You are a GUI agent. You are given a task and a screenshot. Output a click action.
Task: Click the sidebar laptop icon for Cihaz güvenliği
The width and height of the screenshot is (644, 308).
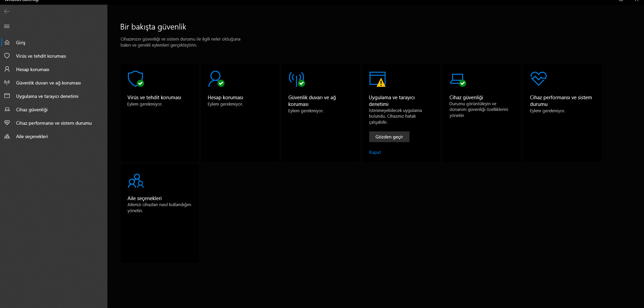tap(7, 109)
